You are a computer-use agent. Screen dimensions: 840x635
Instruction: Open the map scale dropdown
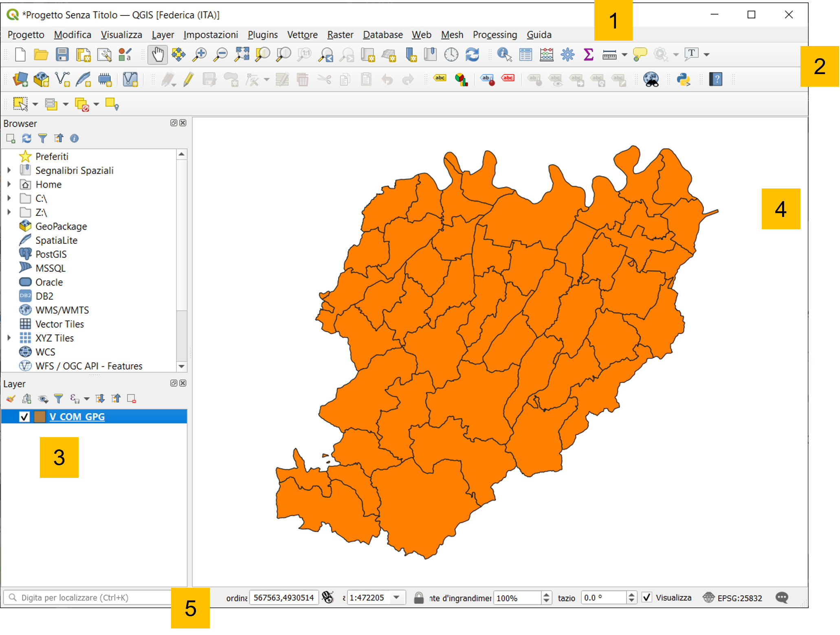click(x=396, y=598)
